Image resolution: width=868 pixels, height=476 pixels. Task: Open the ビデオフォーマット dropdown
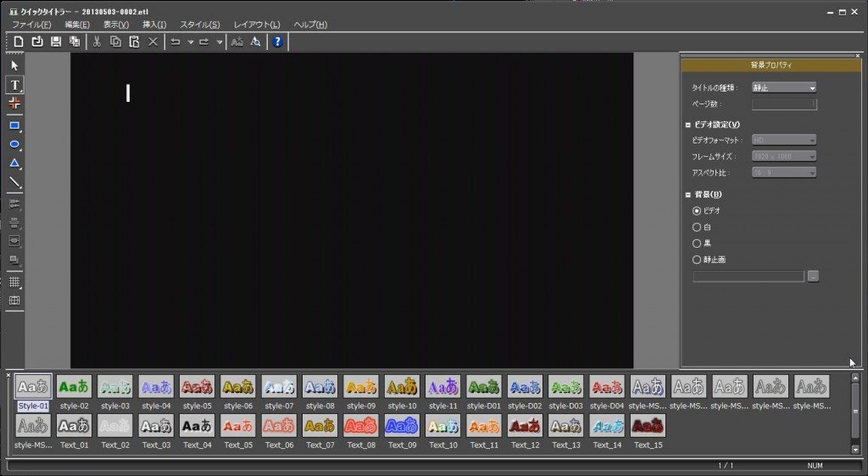click(x=784, y=140)
